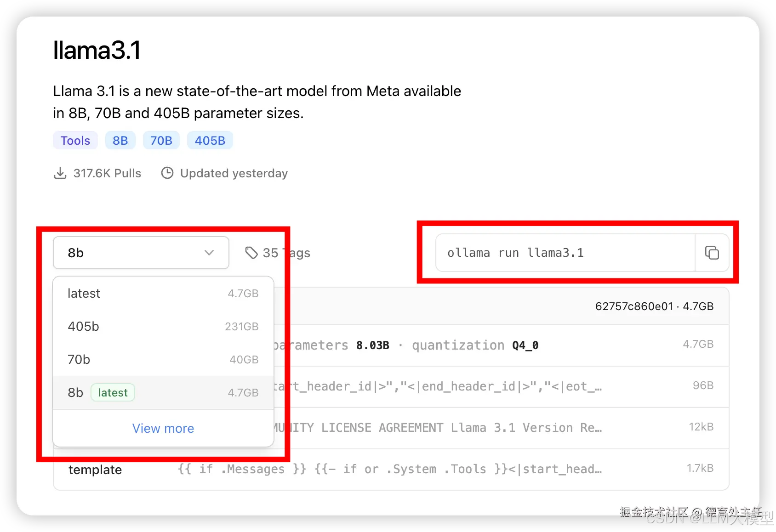Click the download pulls icon

(60, 173)
